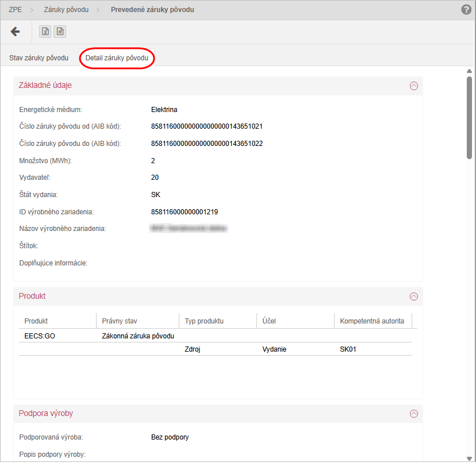Open Záruky pôvodu breadcrumb link
The height and width of the screenshot is (466, 476).
[x=66, y=10]
